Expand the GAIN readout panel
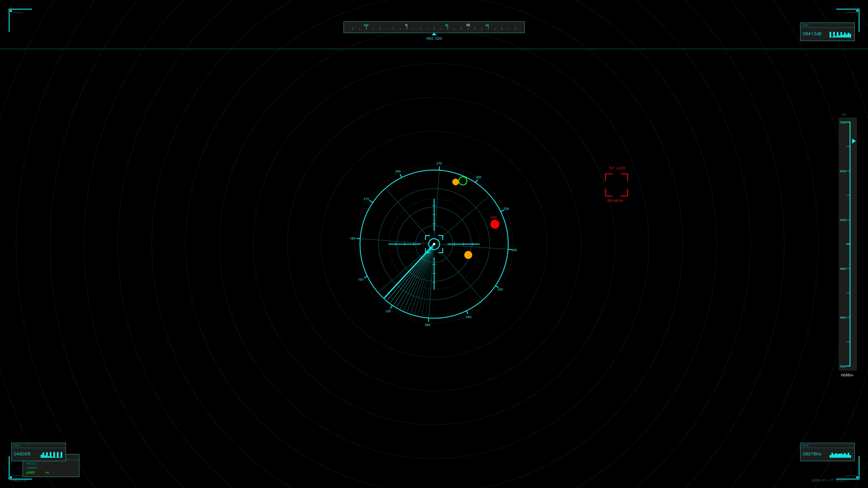Viewport: 868px width, 488px height. click(x=827, y=32)
